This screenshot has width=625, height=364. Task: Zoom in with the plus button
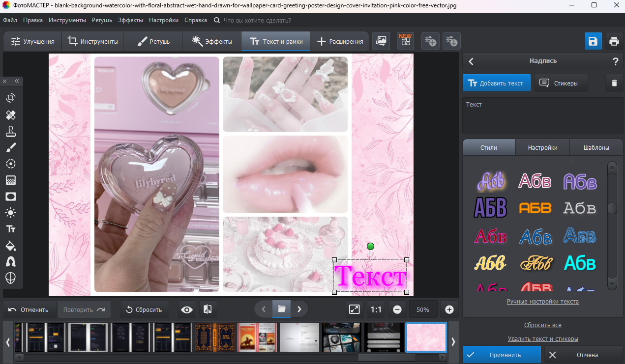(449, 309)
